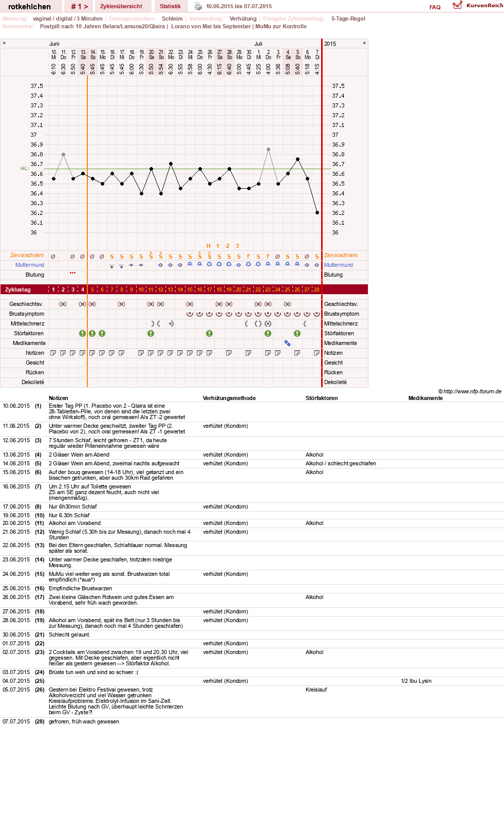Viewport: 504px width, 834px height.
Task: Click the red Blutung dots on cycle day 3
Action: point(72,273)
